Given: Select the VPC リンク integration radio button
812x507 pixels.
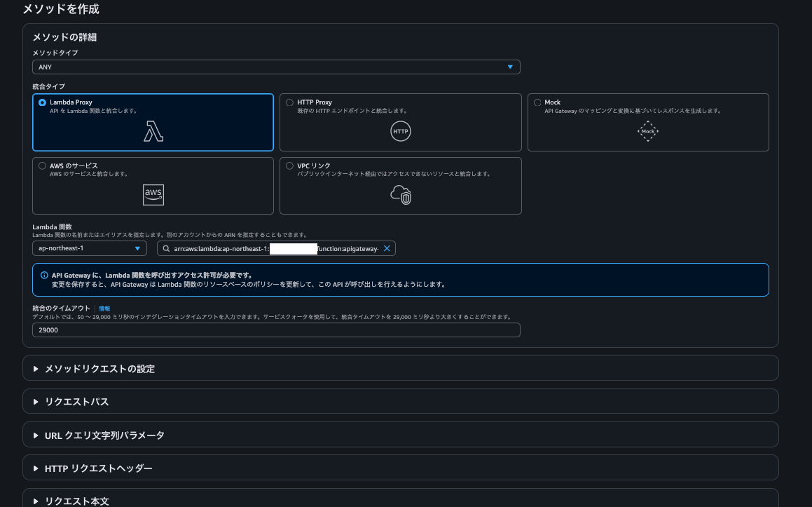Looking at the screenshot, I should [289, 166].
